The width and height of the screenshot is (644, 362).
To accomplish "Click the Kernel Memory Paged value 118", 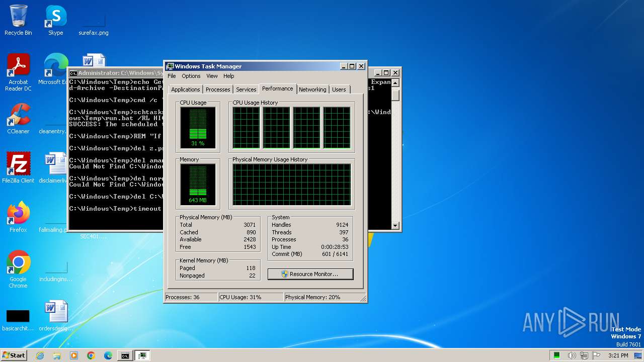I will click(x=251, y=268).
